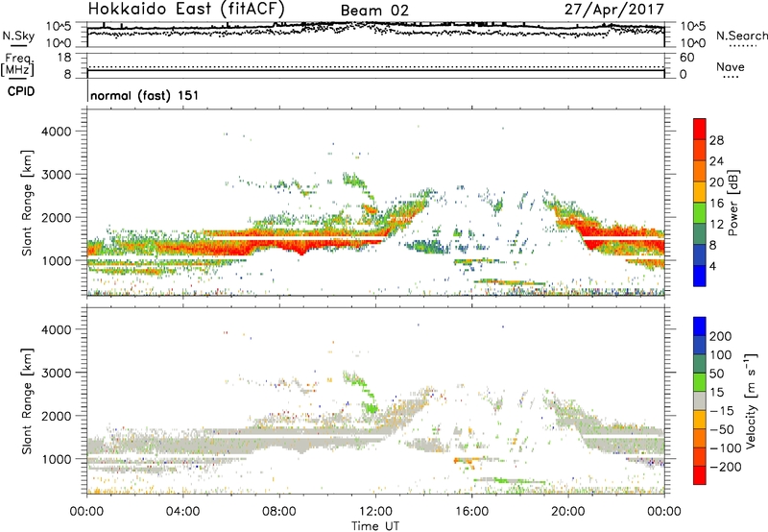This screenshot has height=532, width=768.
Task: Click the 'Time UT' axis label
Action: (x=375, y=526)
